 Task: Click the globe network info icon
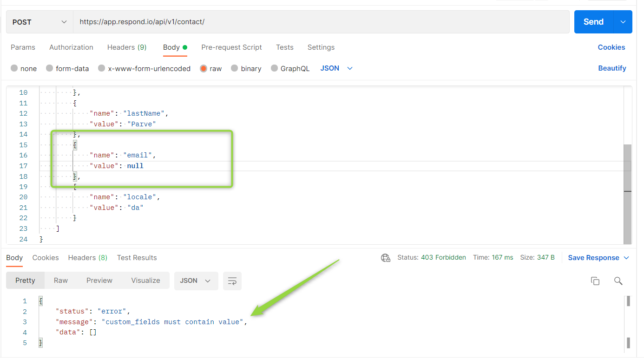tap(386, 258)
